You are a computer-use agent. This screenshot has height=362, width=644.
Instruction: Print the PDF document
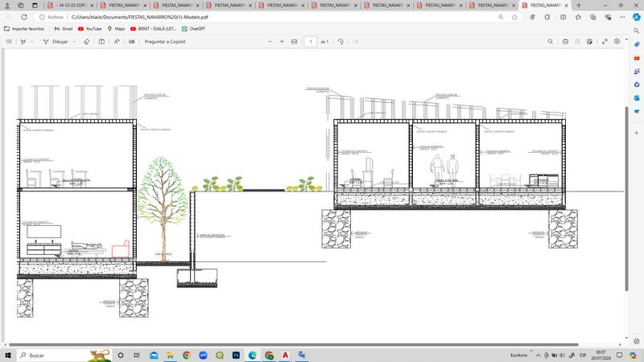pyautogui.click(x=566, y=42)
